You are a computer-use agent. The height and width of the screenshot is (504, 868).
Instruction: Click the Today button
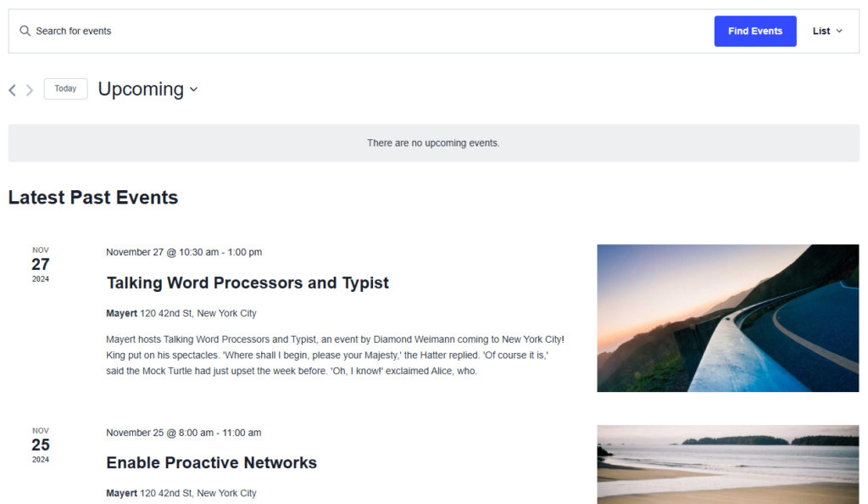coord(65,88)
